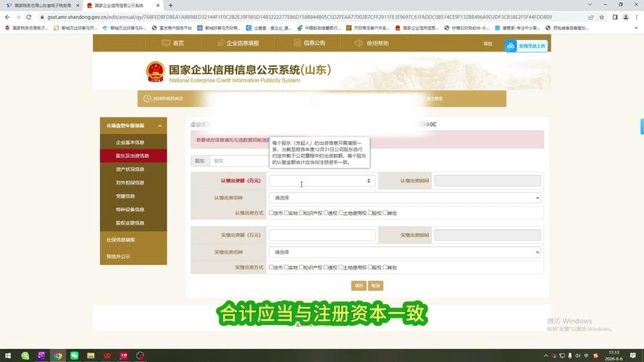Open WPS Office from the taskbar
This screenshot has height=362, width=644.
107,355
